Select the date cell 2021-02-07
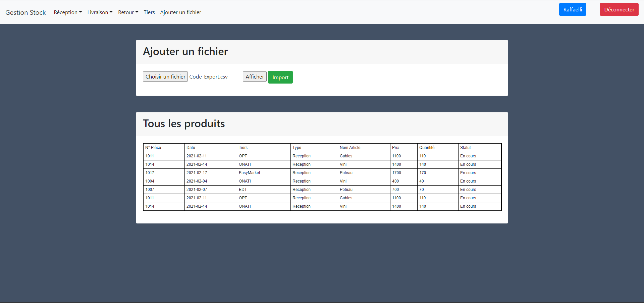The height and width of the screenshot is (303, 644). 197,190
